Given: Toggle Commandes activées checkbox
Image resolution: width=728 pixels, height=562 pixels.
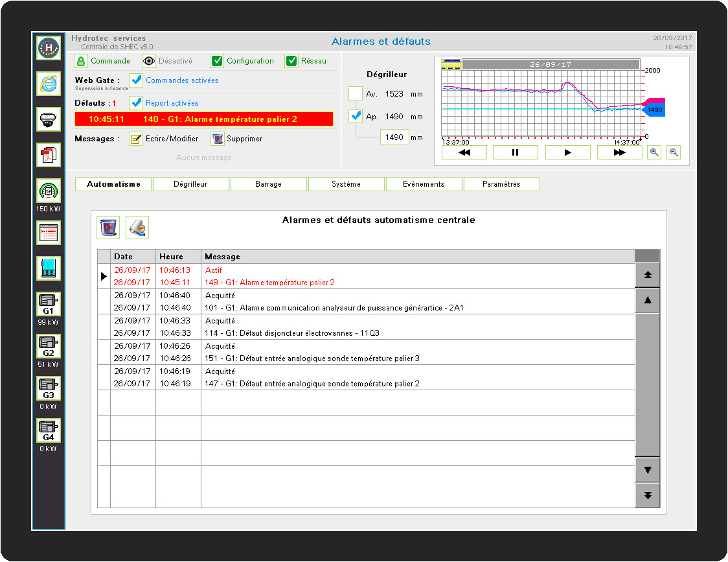Looking at the screenshot, I should click(x=136, y=80).
